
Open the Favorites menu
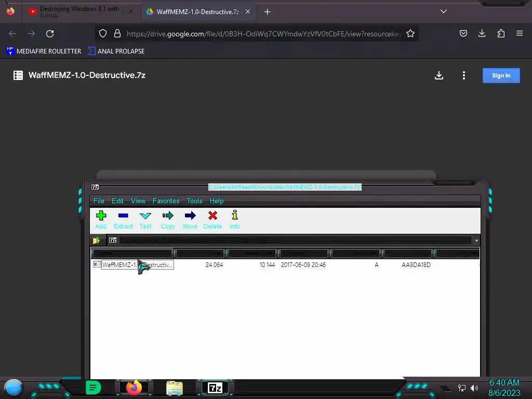(166, 201)
